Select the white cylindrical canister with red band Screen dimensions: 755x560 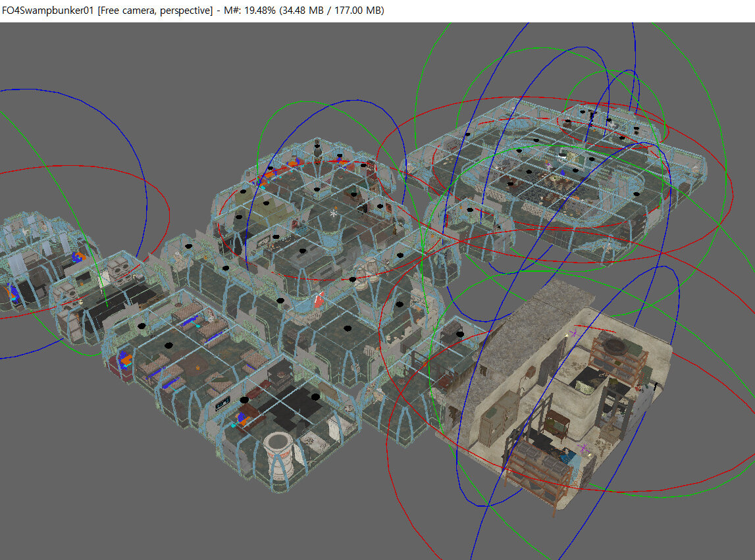point(279,456)
